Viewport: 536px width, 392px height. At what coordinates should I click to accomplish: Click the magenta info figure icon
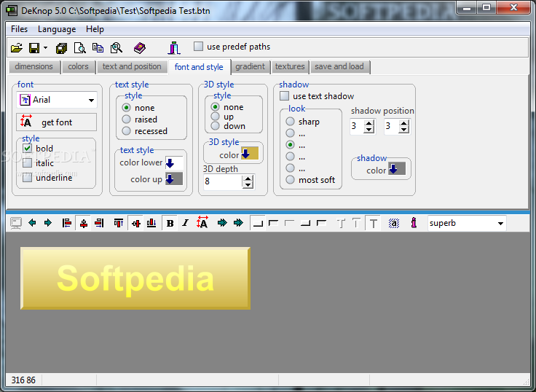(414, 223)
